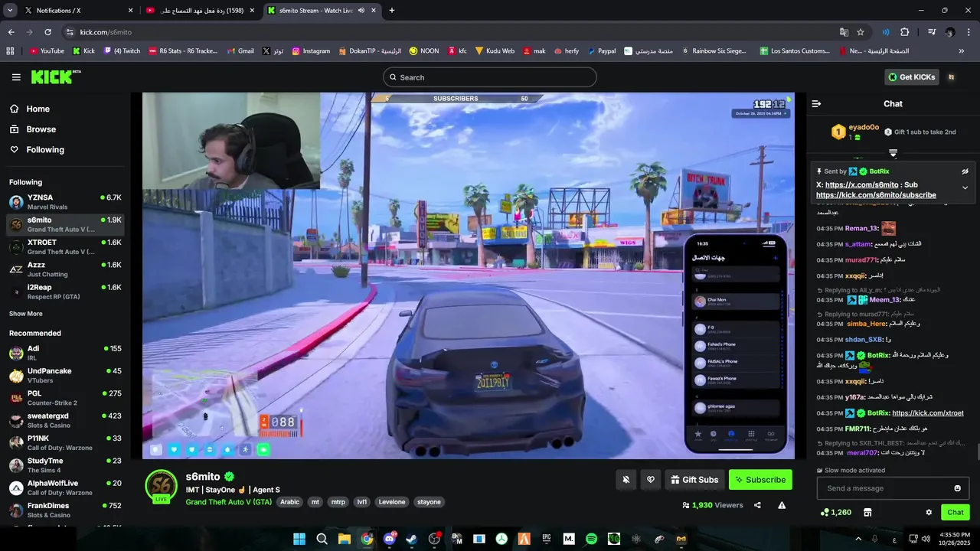Open a new browser tab
This screenshot has height=551, width=980.
(x=392, y=11)
